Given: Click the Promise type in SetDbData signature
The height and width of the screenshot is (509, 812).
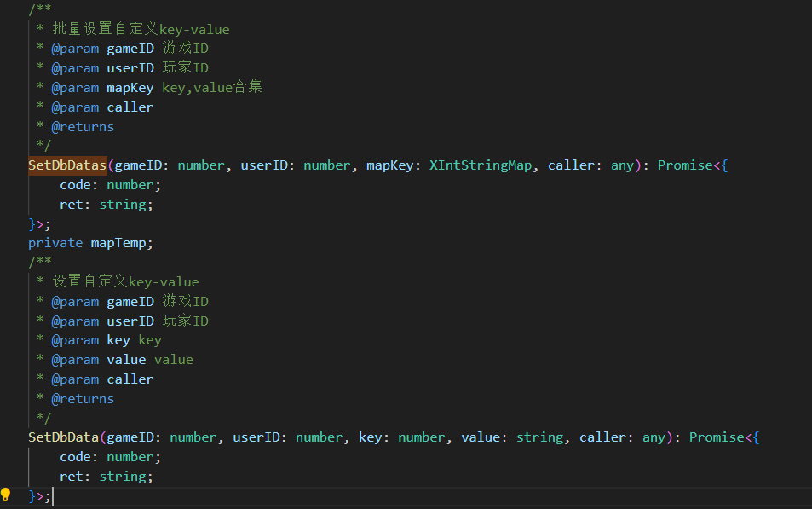Looking at the screenshot, I should pos(717,437).
